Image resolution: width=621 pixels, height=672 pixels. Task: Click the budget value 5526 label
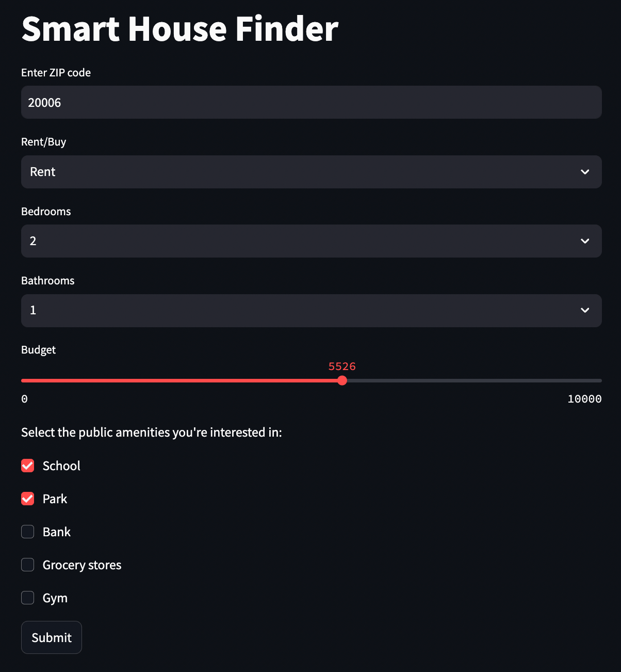pos(342,366)
